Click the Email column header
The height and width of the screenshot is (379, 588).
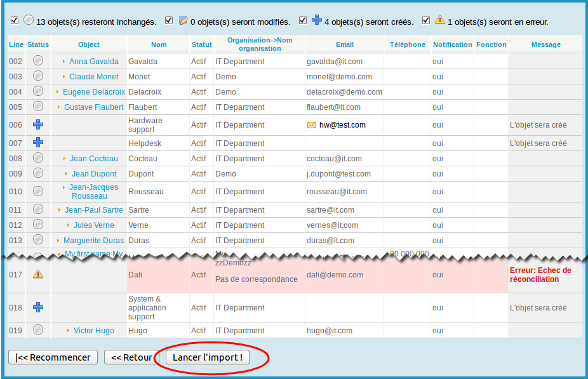click(x=345, y=44)
